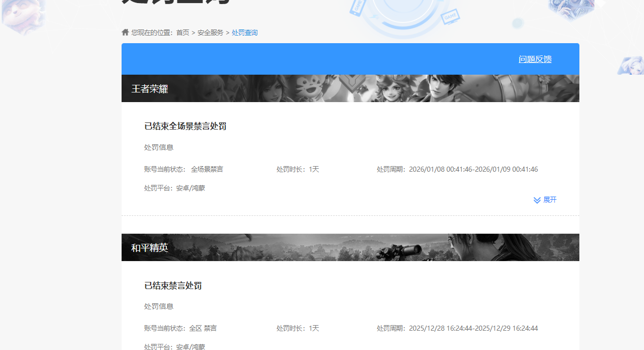The image size is (644, 350).
Task: Select 处罚查询 in the breadcrumb trail
Action: (245, 33)
